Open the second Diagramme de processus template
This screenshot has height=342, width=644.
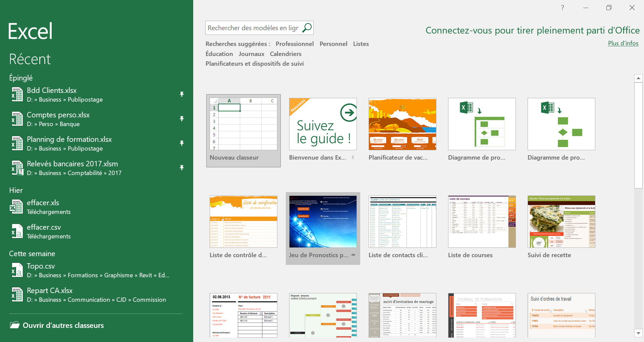click(561, 124)
